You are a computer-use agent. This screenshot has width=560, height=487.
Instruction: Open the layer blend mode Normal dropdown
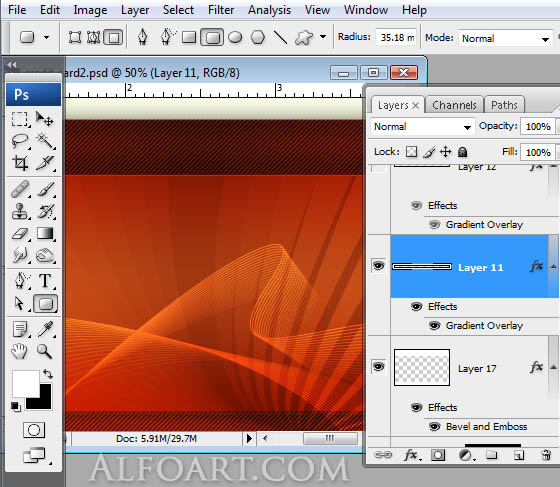click(x=422, y=126)
